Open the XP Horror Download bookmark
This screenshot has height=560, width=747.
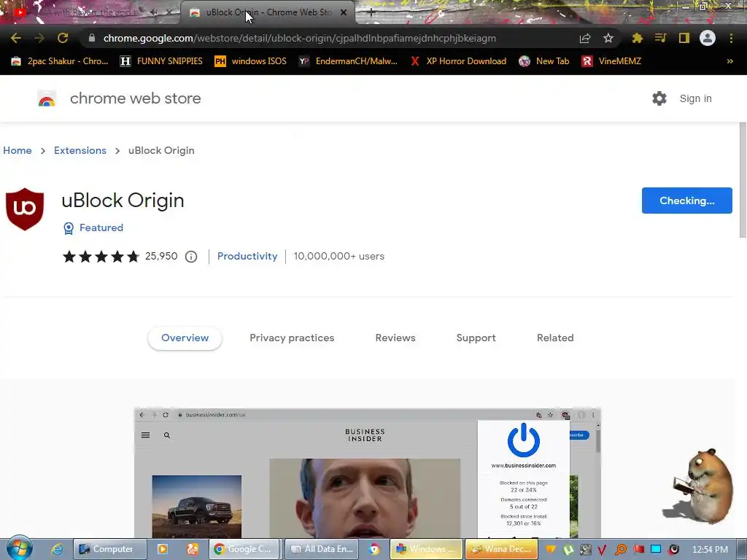click(x=458, y=61)
